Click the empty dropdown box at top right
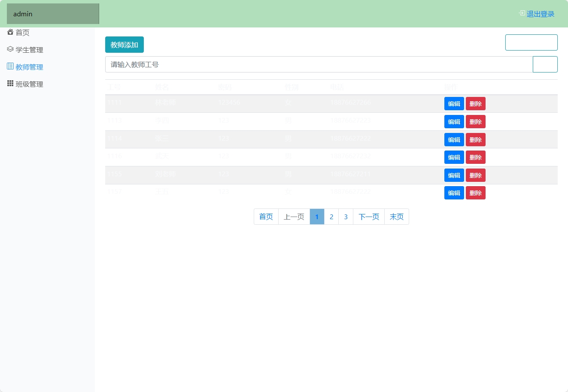The image size is (568, 392). (531, 42)
